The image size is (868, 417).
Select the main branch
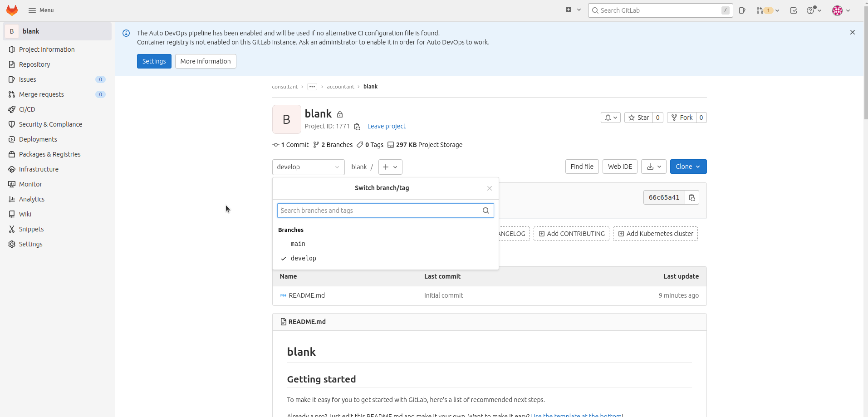point(385,244)
